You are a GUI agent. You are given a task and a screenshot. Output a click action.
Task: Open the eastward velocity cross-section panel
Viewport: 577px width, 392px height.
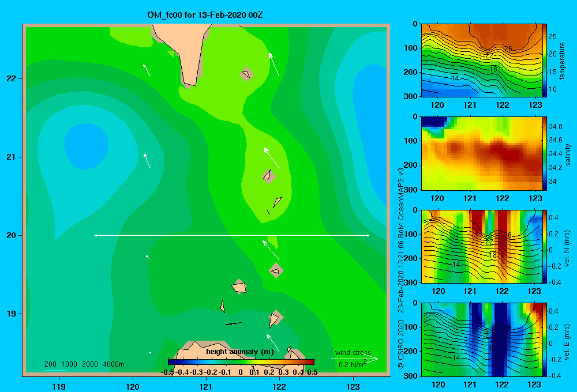point(481,340)
